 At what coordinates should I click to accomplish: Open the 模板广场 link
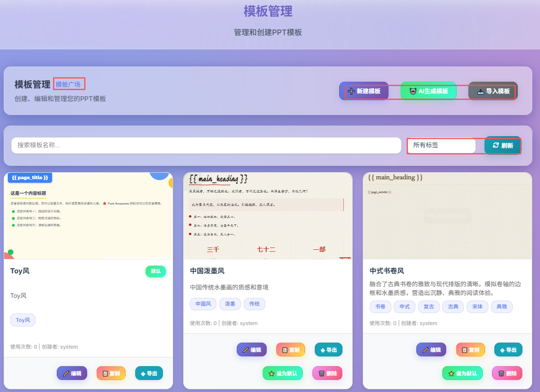68,84
